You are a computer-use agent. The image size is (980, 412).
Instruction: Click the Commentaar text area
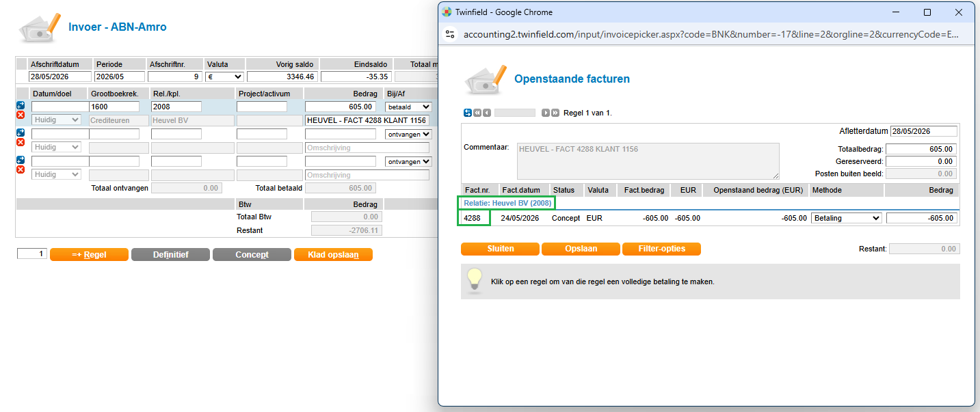tap(648, 161)
